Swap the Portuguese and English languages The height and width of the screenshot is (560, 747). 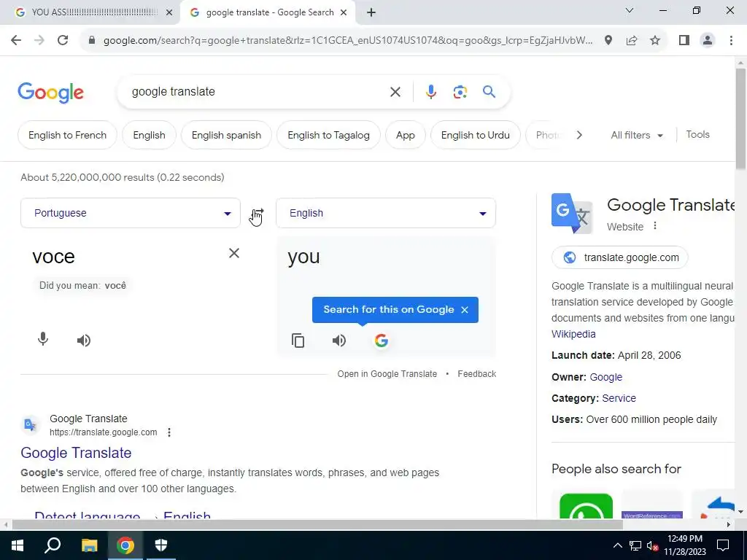coord(258,214)
